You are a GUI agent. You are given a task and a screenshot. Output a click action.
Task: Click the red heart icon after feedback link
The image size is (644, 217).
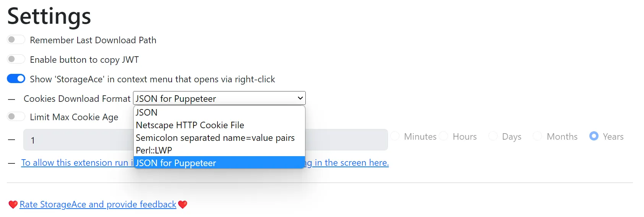point(183,205)
